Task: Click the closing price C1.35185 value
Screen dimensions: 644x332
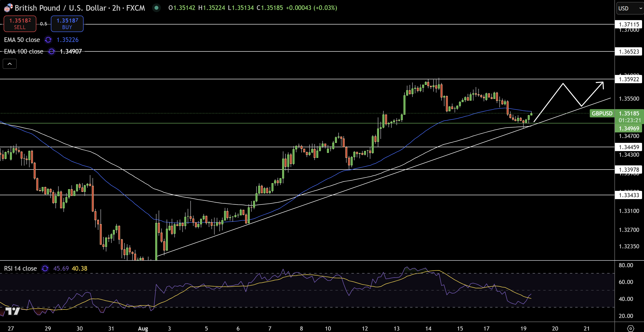Action: coord(270,8)
